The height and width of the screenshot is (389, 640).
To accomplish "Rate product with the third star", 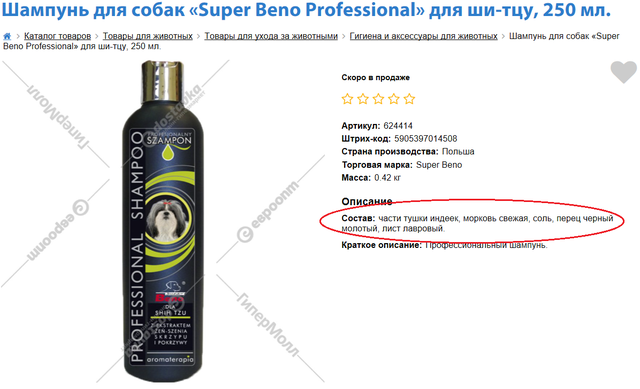I will pos(378,99).
